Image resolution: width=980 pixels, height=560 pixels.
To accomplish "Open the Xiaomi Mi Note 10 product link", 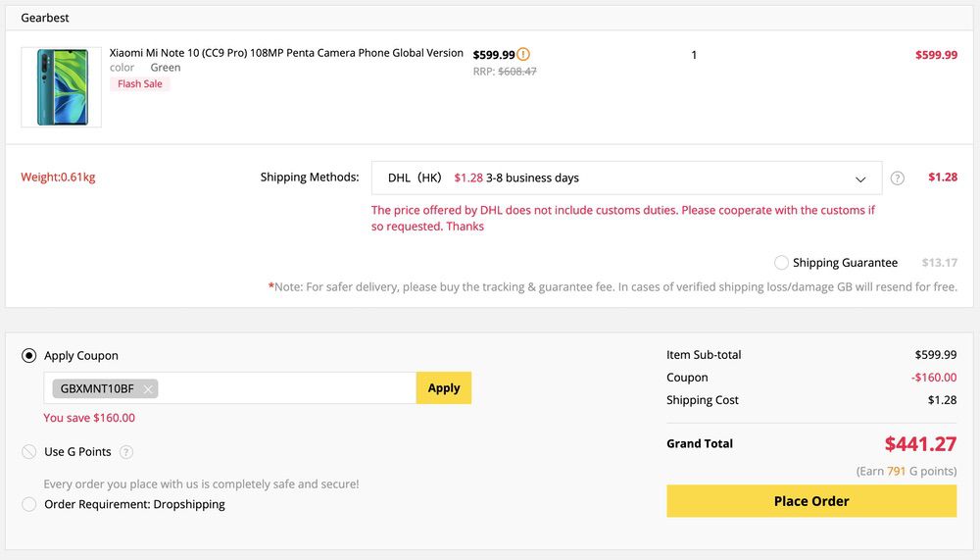I will point(286,53).
